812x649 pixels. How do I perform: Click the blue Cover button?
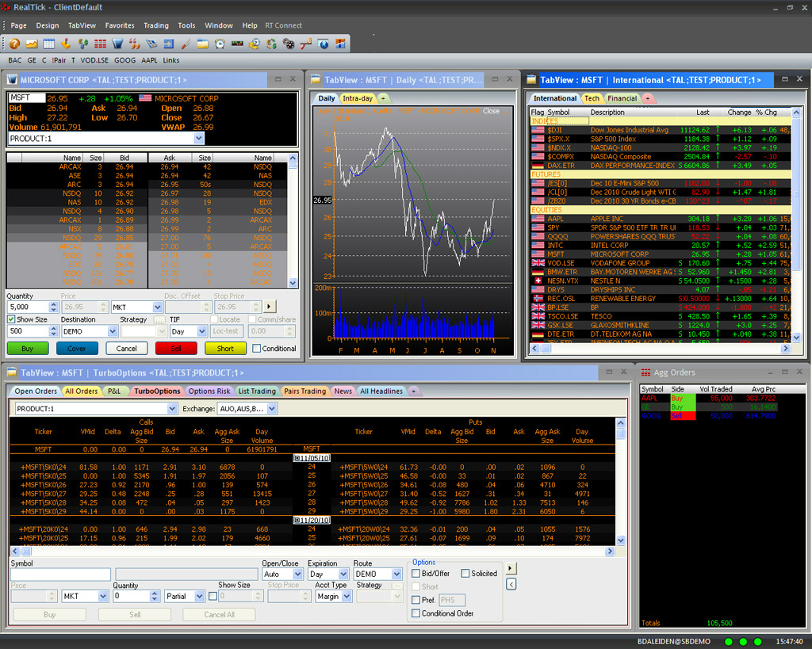click(x=77, y=349)
